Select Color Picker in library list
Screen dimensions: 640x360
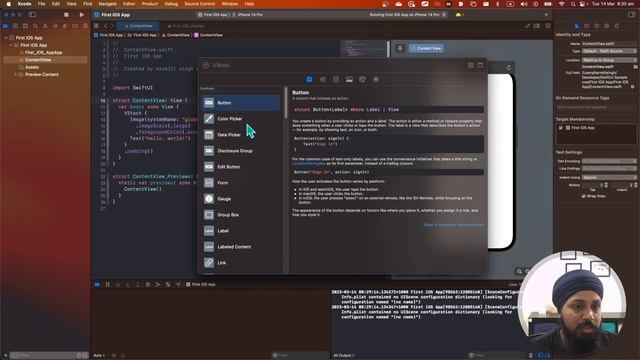coord(241,119)
